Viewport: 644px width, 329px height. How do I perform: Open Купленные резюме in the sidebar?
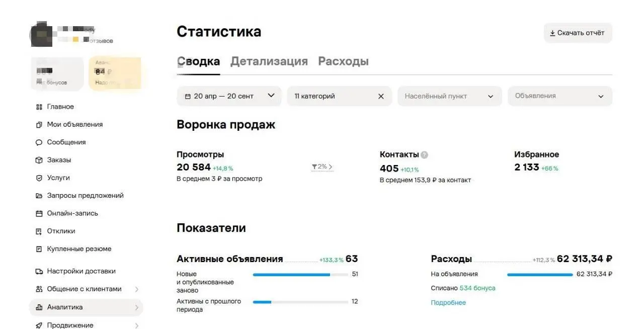click(79, 249)
